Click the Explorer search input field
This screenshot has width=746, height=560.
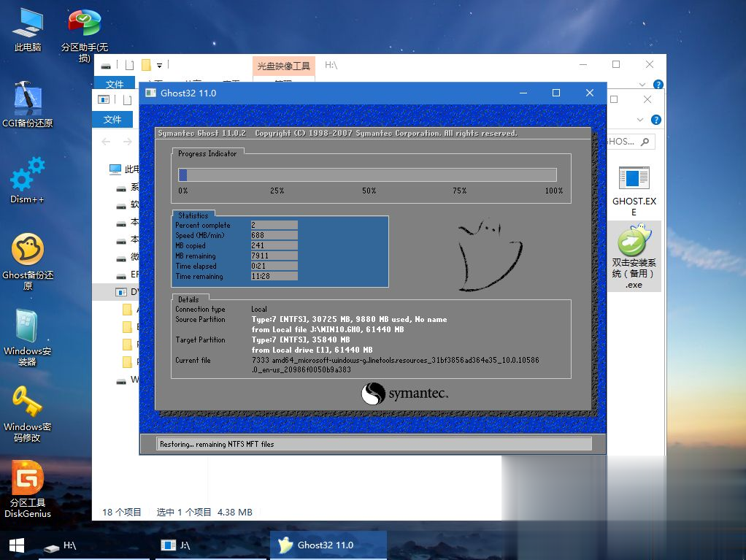click(631, 142)
